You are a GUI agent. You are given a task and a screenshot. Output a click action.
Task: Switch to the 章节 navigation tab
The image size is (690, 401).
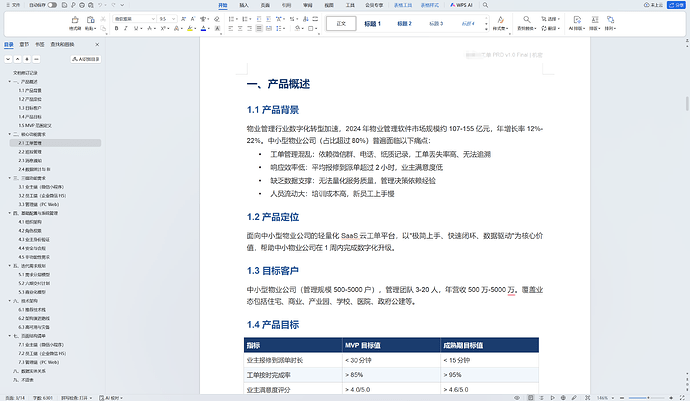pyautogui.click(x=24, y=44)
